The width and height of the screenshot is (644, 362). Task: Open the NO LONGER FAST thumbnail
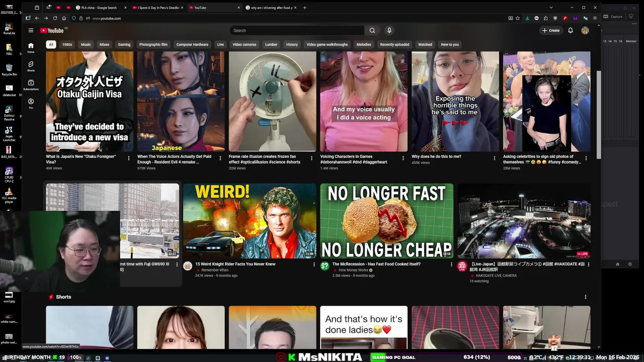click(x=386, y=221)
